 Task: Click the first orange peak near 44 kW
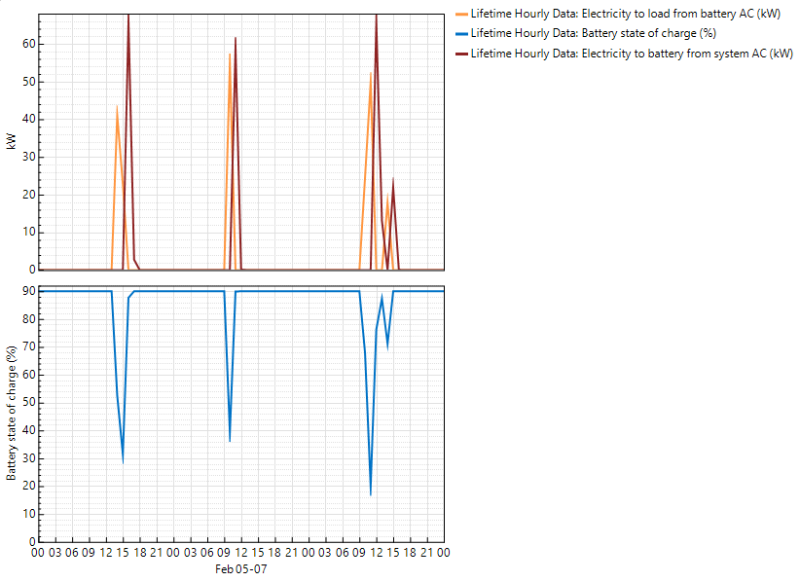(x=117, y=106)
